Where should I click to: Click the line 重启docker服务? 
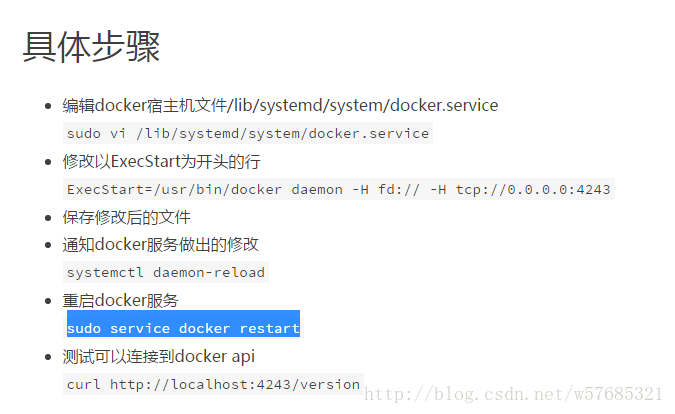[121, 300]
